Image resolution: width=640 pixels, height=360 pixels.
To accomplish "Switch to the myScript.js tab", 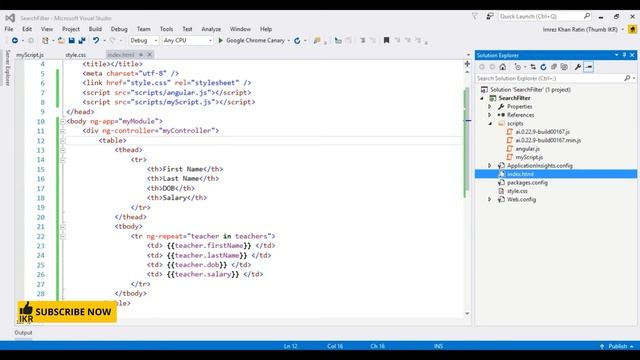I will click(x=30, y=55).
